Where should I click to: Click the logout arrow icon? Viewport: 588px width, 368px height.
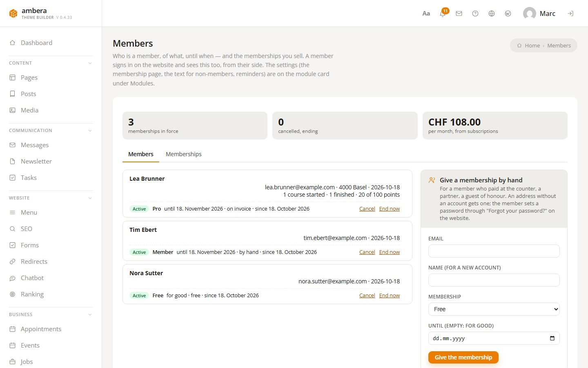(x=570, y=13)
